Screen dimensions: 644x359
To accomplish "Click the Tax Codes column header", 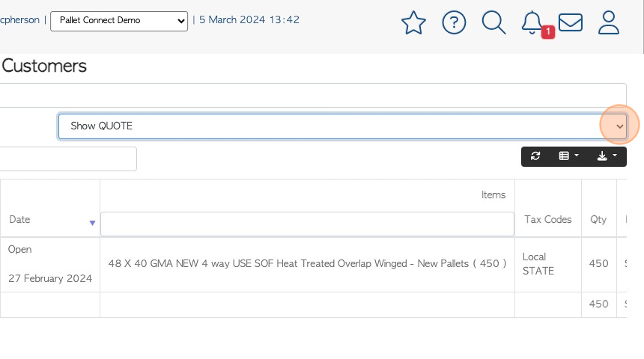I will [548, 219].
